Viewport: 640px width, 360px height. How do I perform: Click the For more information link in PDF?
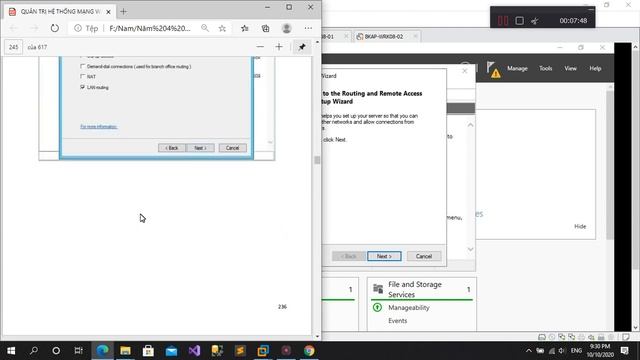pos(98,127)
